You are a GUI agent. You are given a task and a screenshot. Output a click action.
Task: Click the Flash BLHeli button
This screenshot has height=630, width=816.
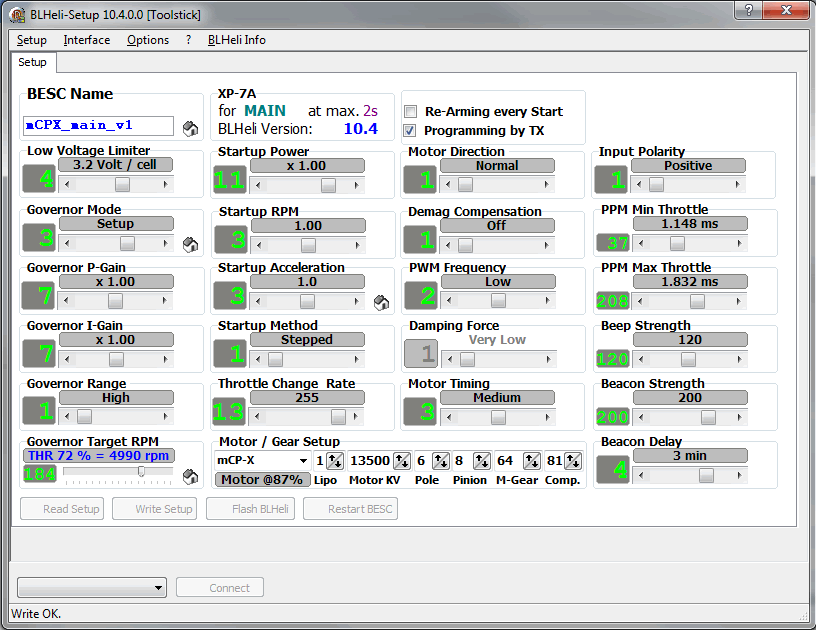pos(250,509)
